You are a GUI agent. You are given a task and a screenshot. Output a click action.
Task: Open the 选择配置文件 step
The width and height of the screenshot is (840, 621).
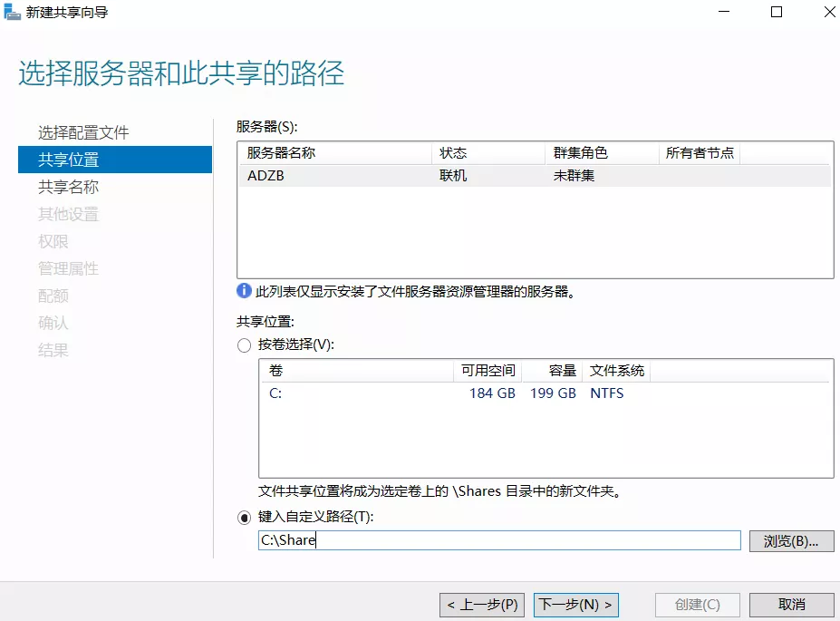point(83,132)
